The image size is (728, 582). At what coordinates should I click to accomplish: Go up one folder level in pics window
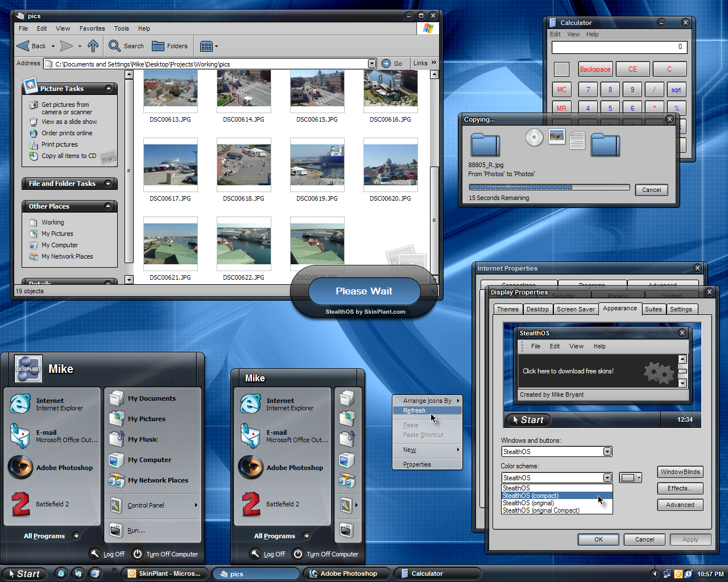[x=93, y=46]
